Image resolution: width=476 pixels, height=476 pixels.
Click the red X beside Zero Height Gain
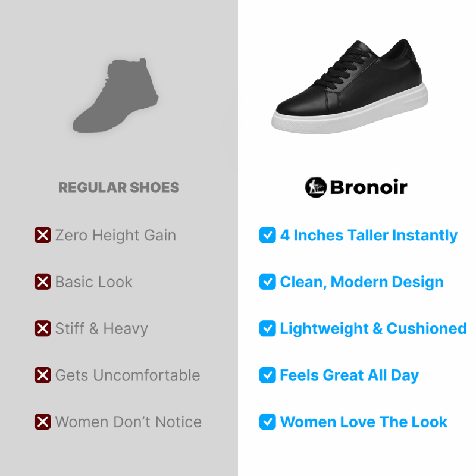coord(42,235)
